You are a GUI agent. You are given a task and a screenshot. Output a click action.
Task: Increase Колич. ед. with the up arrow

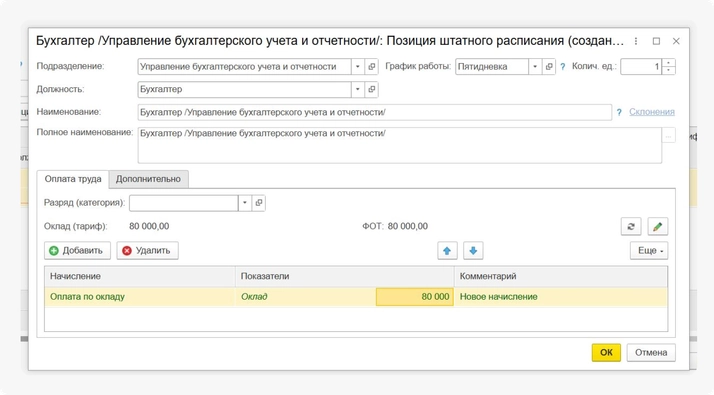pyautogui.click(x=668, y=63)
